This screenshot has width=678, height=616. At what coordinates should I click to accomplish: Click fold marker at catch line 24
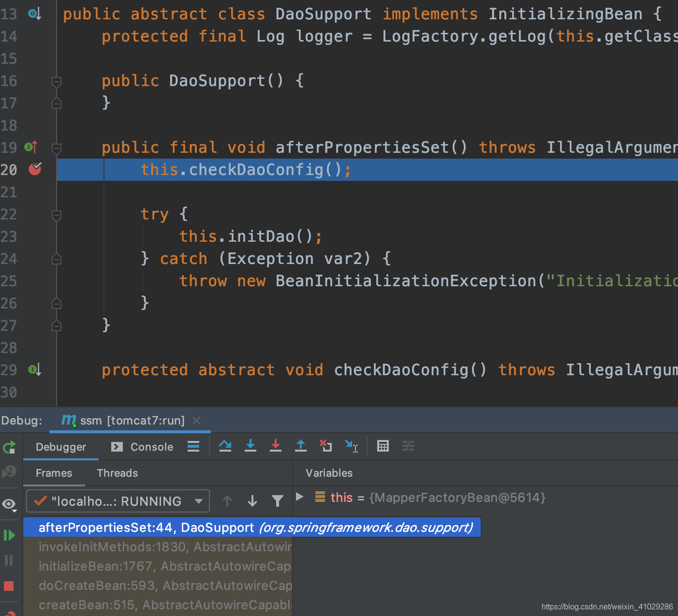click(x=57, y=259)
